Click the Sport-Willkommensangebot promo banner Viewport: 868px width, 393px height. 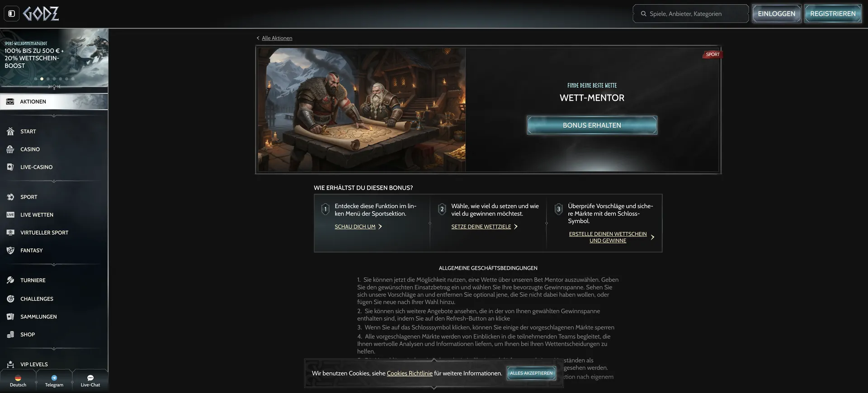click(54, 57)
